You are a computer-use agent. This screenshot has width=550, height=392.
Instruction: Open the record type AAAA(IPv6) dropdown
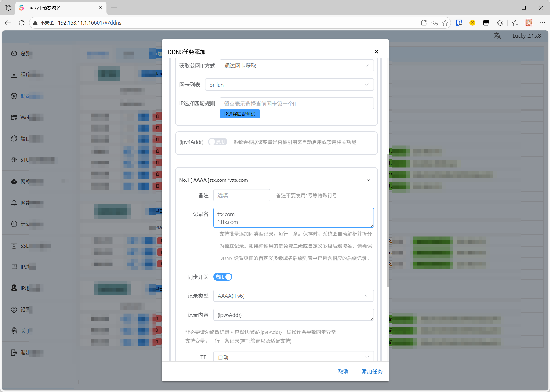(293, 296)
